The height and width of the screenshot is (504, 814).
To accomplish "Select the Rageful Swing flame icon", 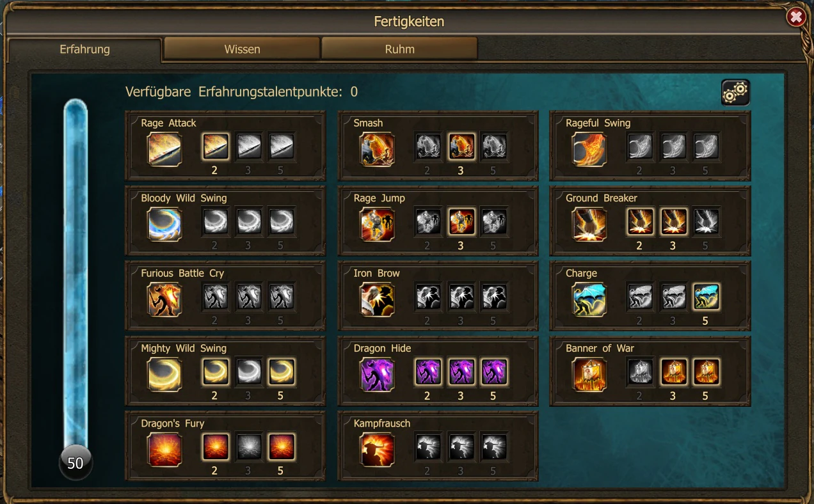I will click(589, 149).
